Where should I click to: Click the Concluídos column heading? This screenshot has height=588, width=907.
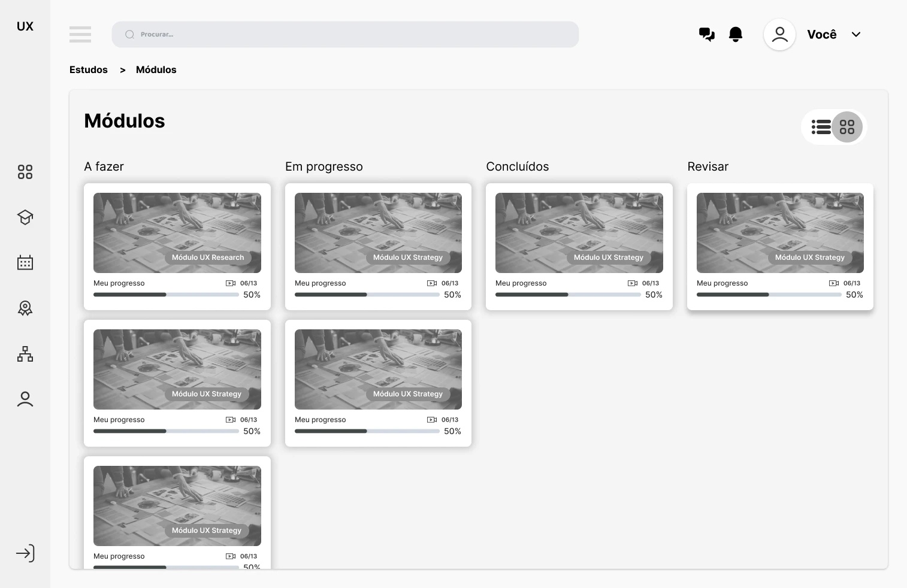pos(518,166)
